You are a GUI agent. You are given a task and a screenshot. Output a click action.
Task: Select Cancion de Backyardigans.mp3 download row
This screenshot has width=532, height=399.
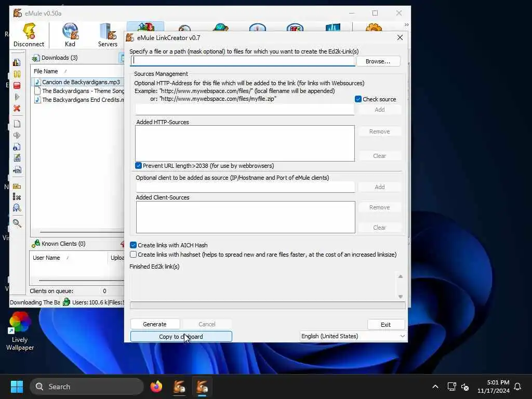78,82
